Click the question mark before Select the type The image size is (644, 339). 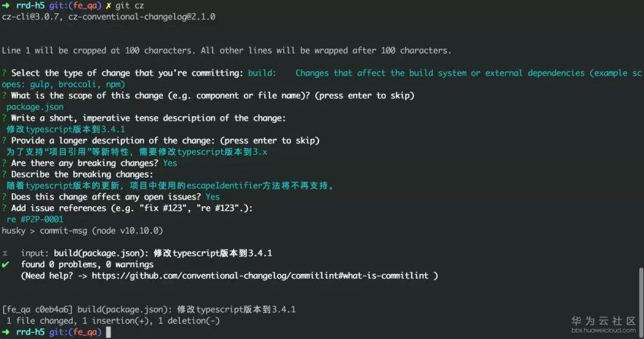(4, 73)
